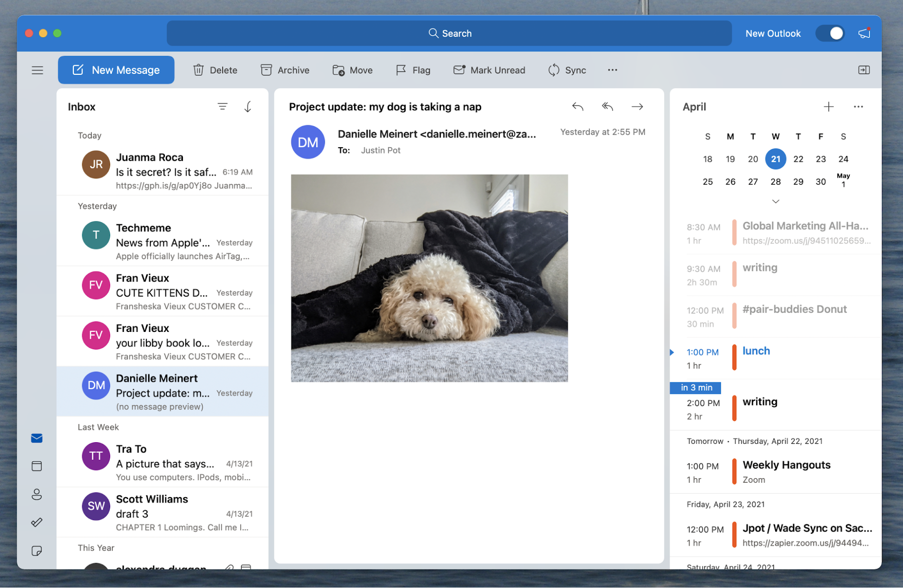The height and width of the screenshot is (588, 903).
Task: Click the reply-all icon in email header
Action: click(x=606, y=107)
